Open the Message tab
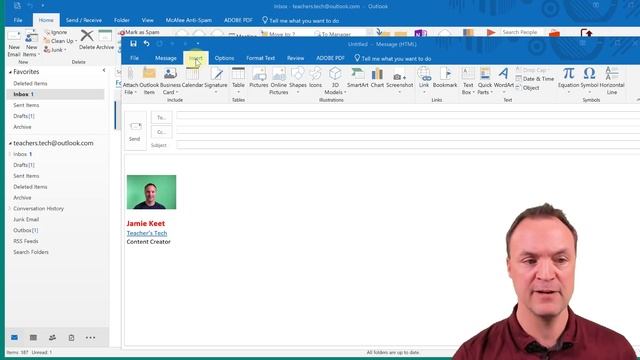The height and width of the screenshot is (360, 640). (166, 58)
